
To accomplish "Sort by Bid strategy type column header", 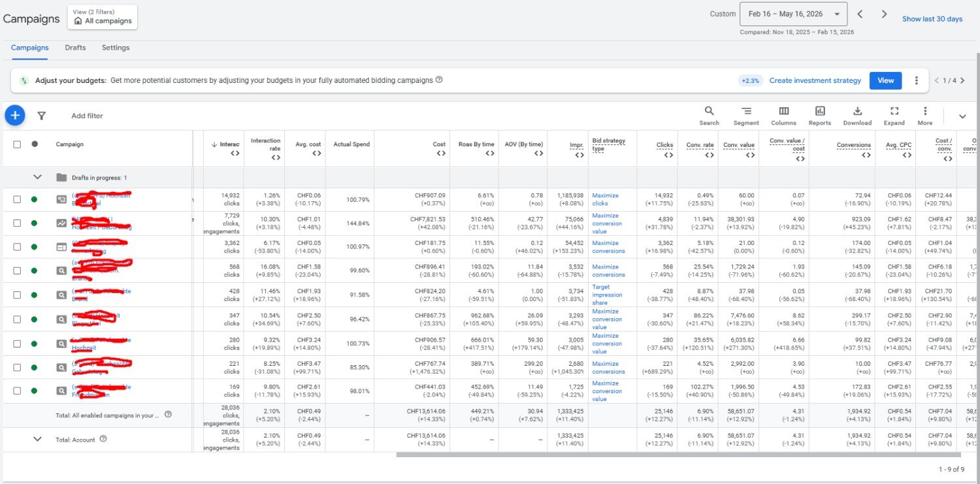I will click(609, 144).
